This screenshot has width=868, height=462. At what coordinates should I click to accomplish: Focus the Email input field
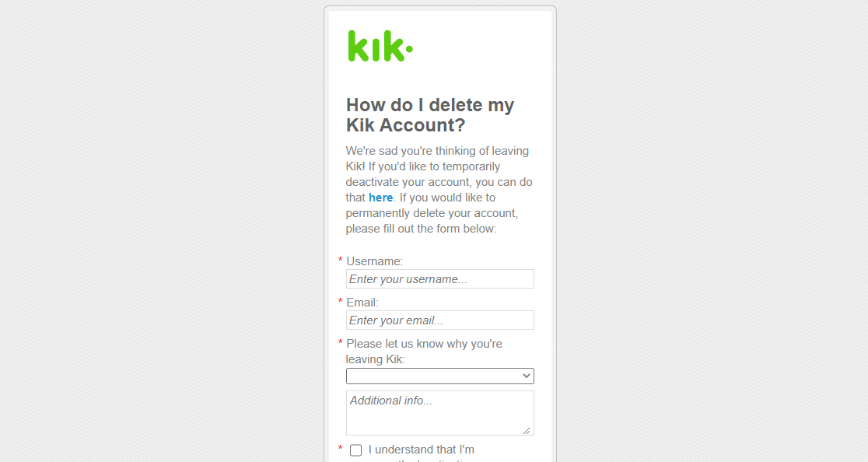439,320
